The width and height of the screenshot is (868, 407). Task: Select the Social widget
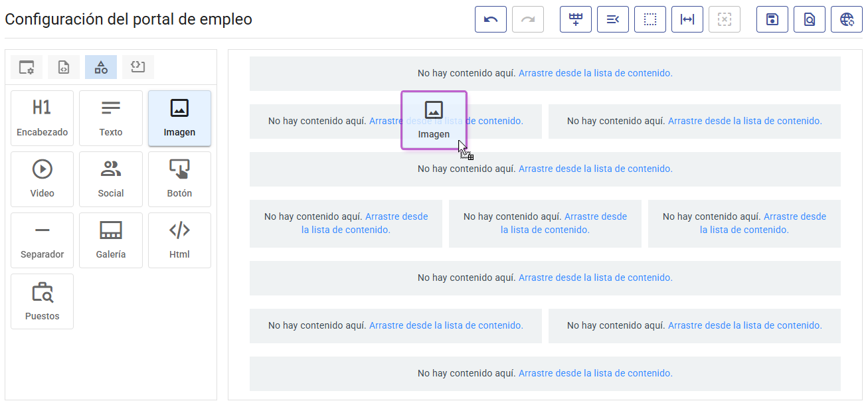click(110, 179)
